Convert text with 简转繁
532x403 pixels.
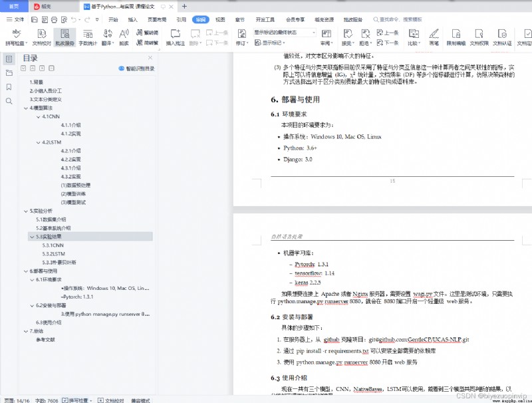coord(147,43)
